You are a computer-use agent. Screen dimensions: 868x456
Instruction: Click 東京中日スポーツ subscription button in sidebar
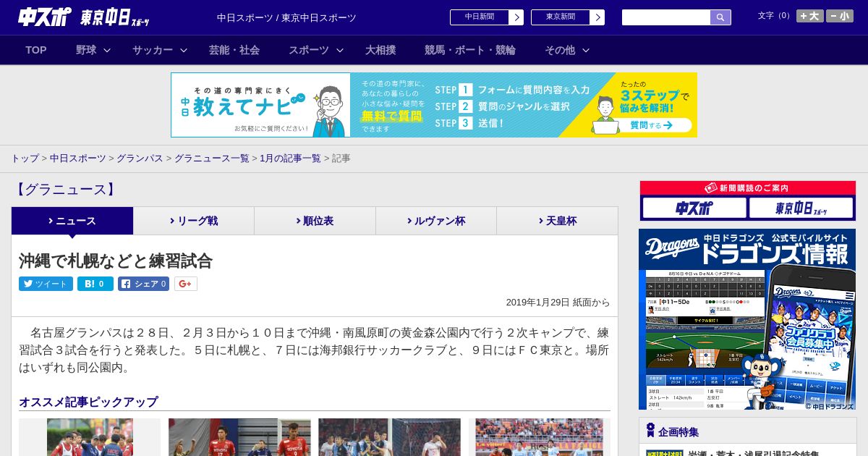[801, 208]
